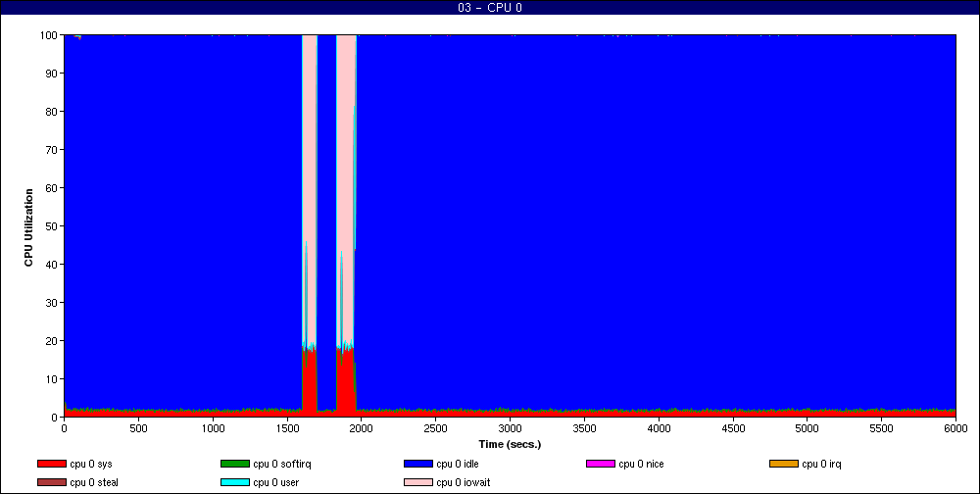Click the 'Time (secs.)' axis label
The height and width of the screenshot is (494, 980).
(x=510, y=445)
